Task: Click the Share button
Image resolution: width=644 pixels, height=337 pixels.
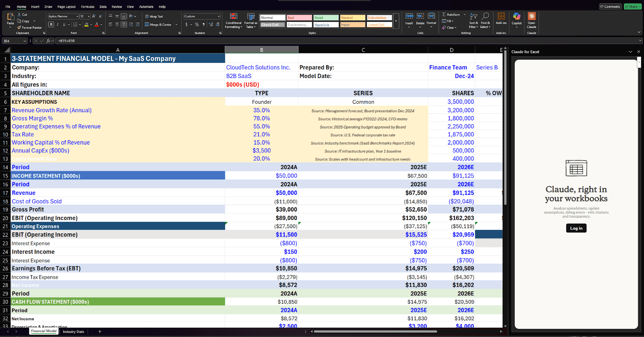Action: click(x=633, y=6)
